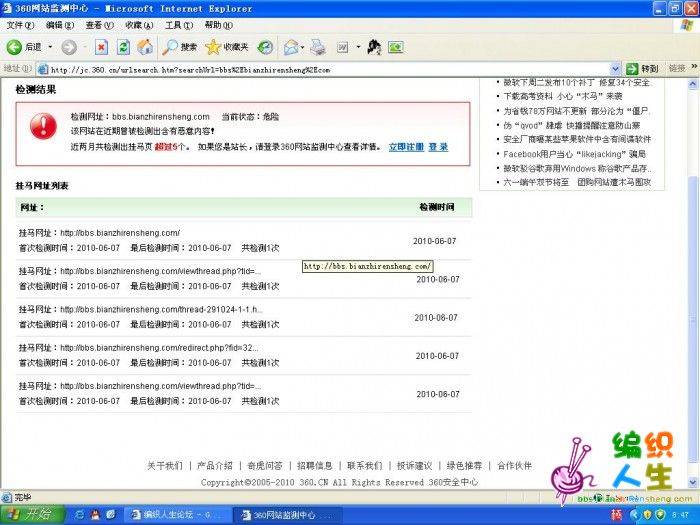
Task: Click the Windows Start (开始) button
Action: (31, 514)
